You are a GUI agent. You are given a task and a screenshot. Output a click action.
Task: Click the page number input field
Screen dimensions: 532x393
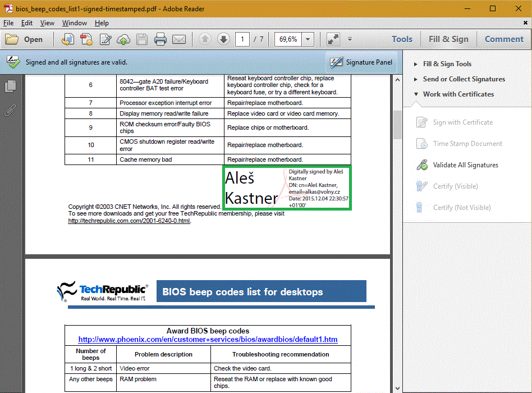pos(242,39)
